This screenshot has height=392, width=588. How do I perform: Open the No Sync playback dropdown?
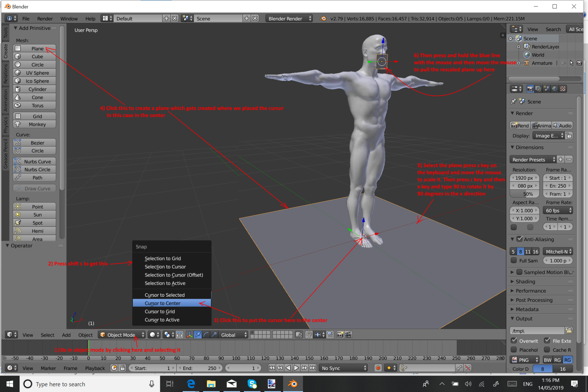pos(344,368)
